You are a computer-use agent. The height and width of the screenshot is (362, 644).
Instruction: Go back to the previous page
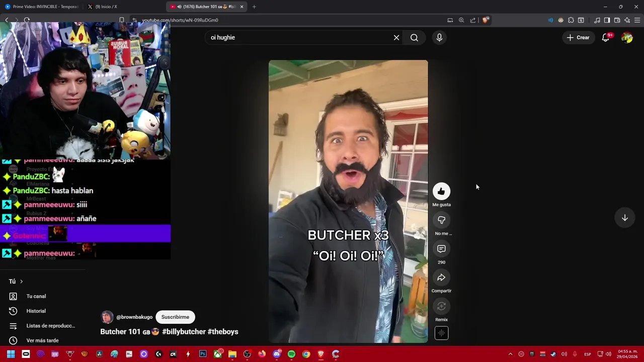tap(7, 20)
